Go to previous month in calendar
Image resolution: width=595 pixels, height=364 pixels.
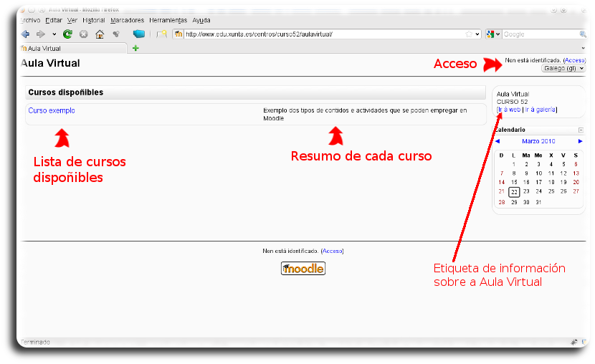[498, 141]
